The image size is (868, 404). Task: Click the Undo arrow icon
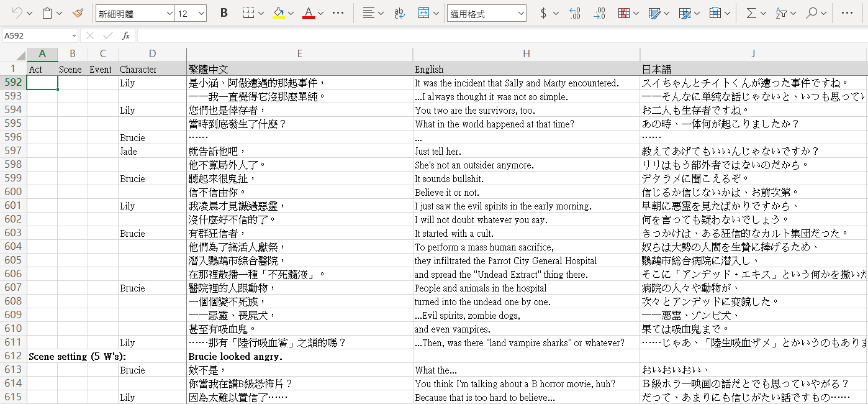pyautogui.click(x=17, y=13)
